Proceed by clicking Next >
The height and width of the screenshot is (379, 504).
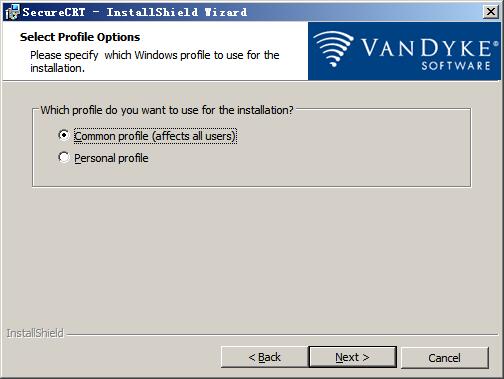(x=353, y=357)
